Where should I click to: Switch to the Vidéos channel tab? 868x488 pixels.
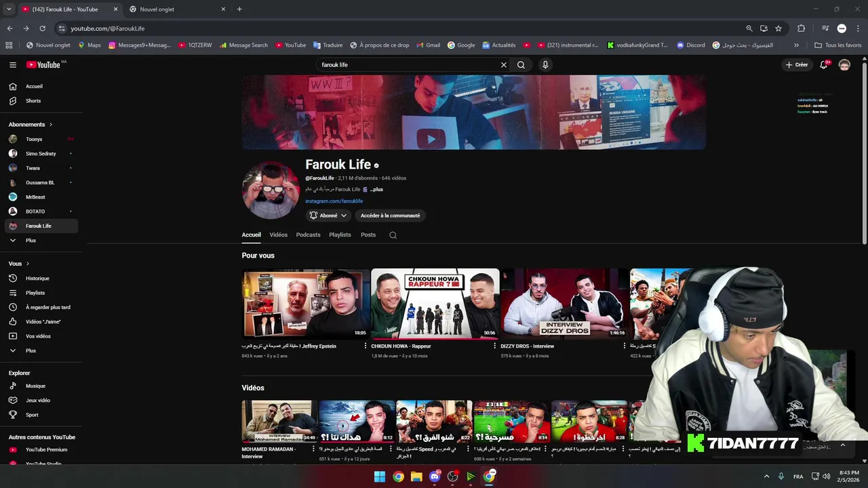[278, 235]
